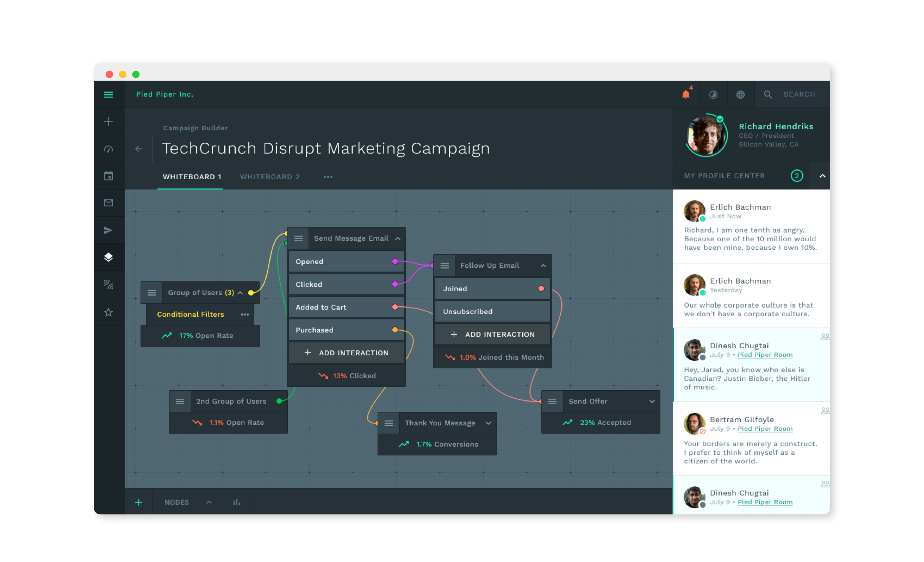
Task: Add a node with the bottom plus icon
Action: pos(139,502)
